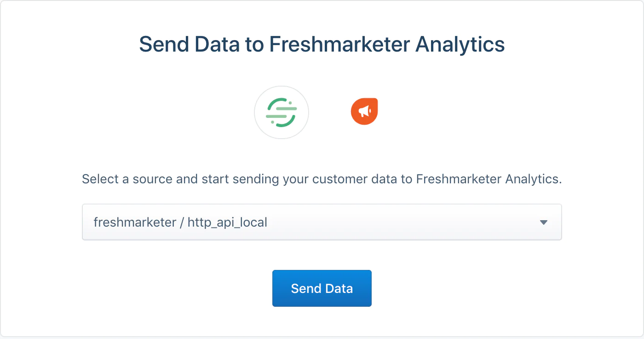Image resolution: width=644 pixels, height=339 pixels.
Task: Click 'http_api_local' part of selected source
Action: 227,222
